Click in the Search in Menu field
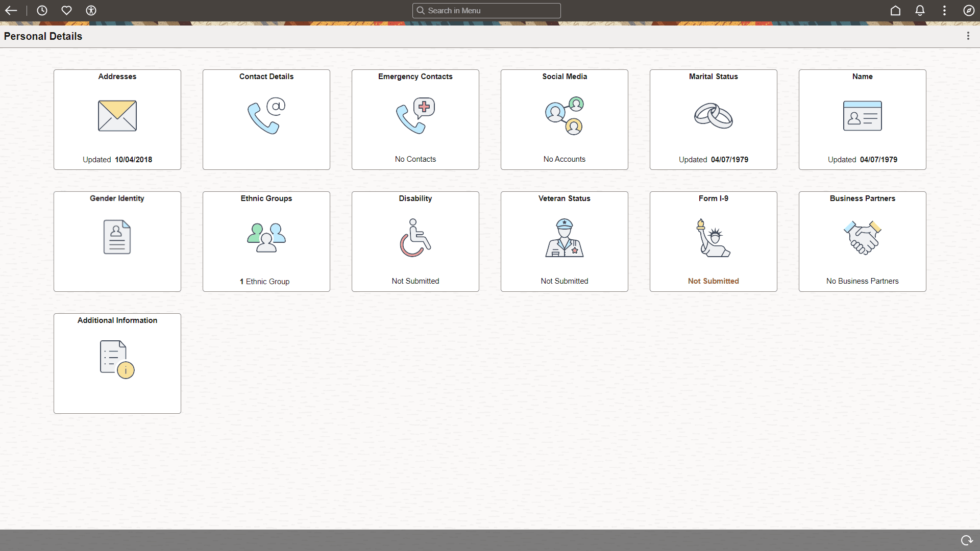 [x=486, y=11]
